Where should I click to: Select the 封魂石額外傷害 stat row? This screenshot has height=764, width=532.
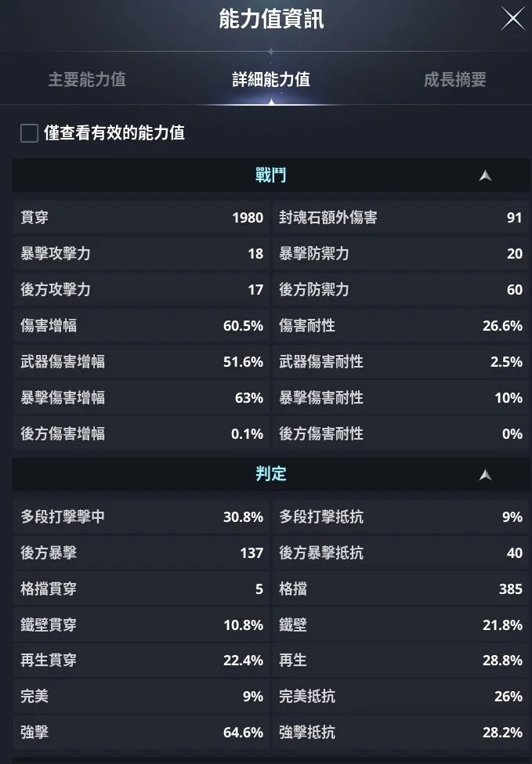400,218
